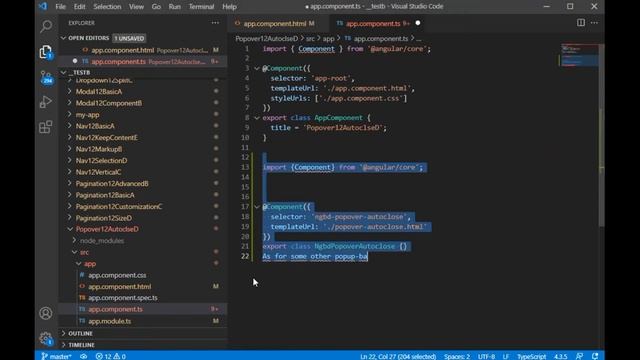Open the Source Control view icon
This screenshot has width=640, height=360.
click(46, 78)
